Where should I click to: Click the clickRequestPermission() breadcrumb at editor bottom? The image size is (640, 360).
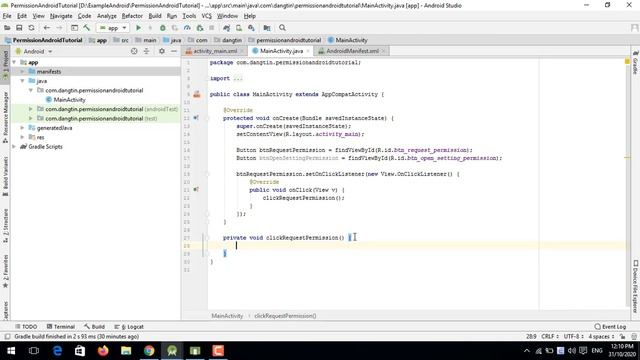tap(285, 316)
